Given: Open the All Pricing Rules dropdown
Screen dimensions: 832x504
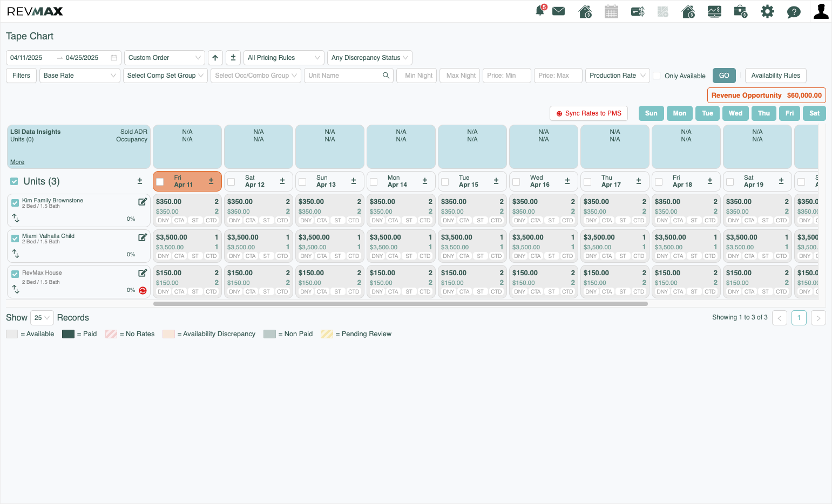Looking at the screenshot, I should coord(284,58).
